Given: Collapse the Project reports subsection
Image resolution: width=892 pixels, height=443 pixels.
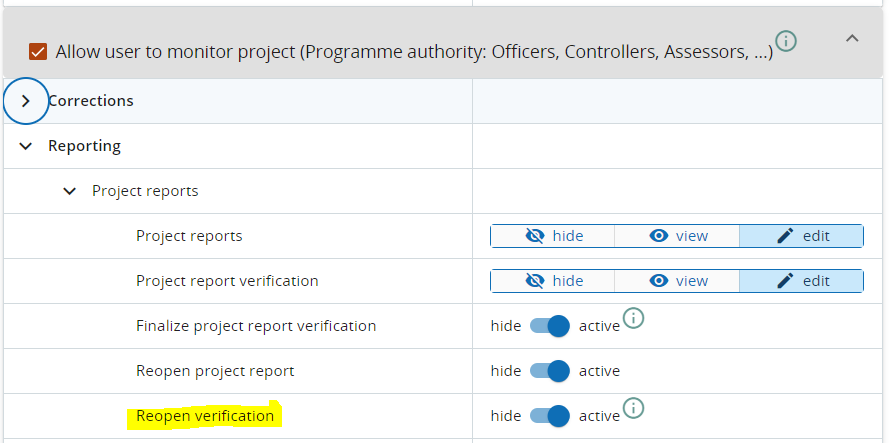Looking at the screenshot, I should click(x=70, y=191).
